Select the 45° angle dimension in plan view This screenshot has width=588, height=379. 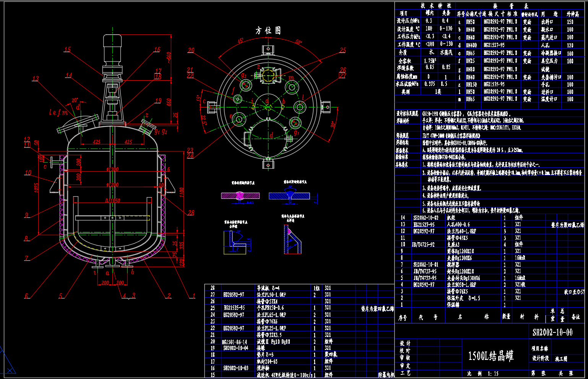(240, 41)
